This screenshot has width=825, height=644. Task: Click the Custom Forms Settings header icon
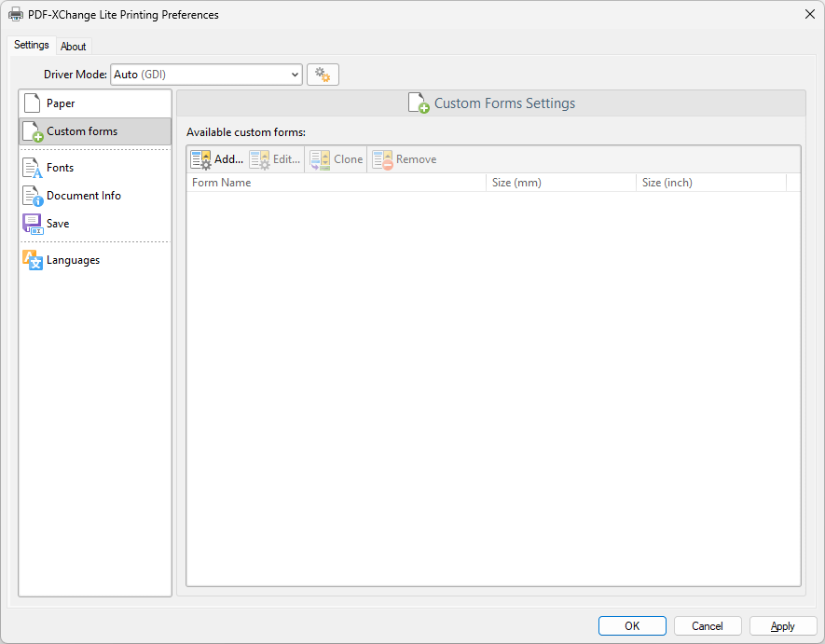pos(418,103)
